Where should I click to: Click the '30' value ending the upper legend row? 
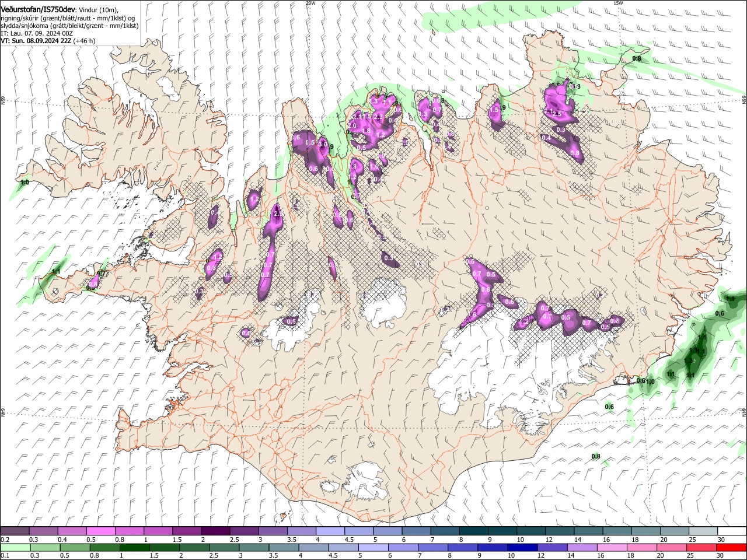(721, 540)
